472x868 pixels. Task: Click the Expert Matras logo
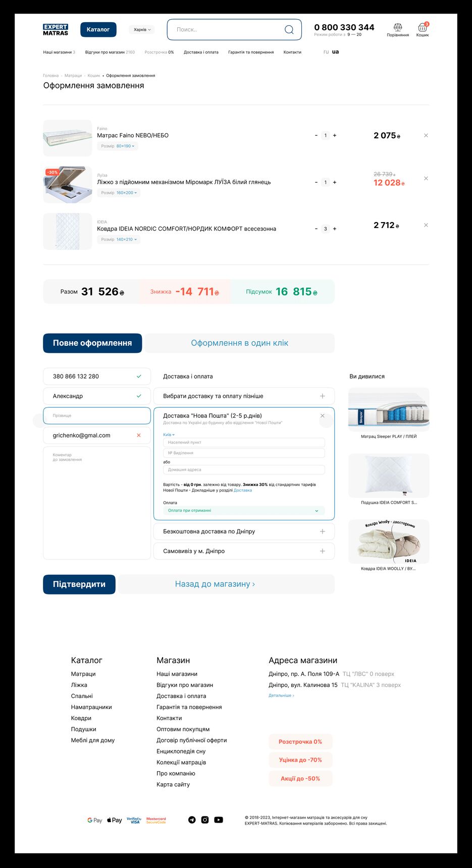pyautogui.click(x=56, y=30)
